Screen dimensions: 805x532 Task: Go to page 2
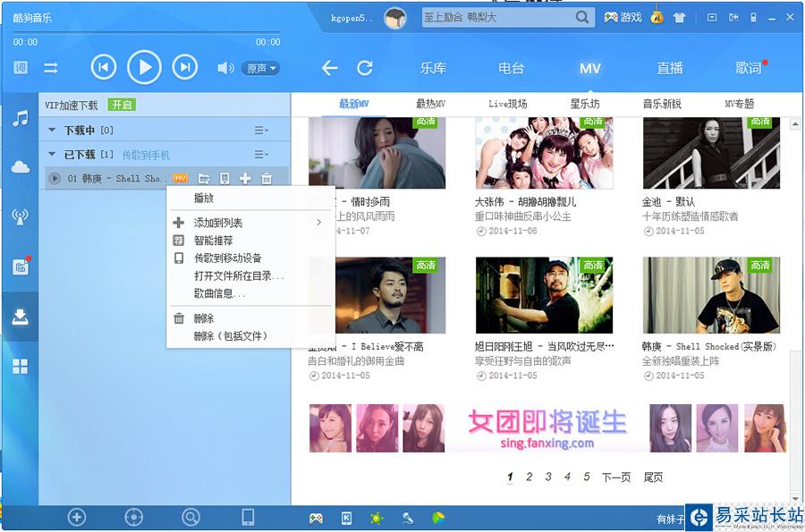(529, 477)
